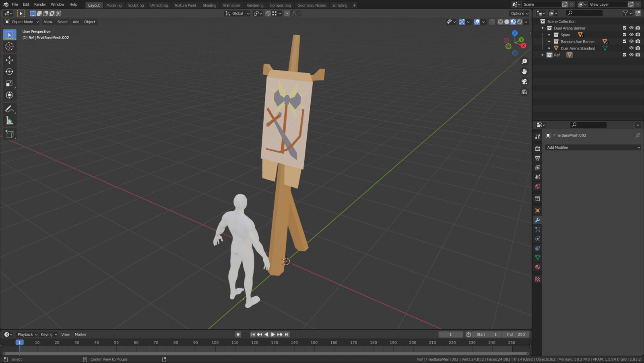Image resolution: width=644 pixels, height=363 pixels.
Task: Switch to Wireframe viewport shading
Action: 500,22
